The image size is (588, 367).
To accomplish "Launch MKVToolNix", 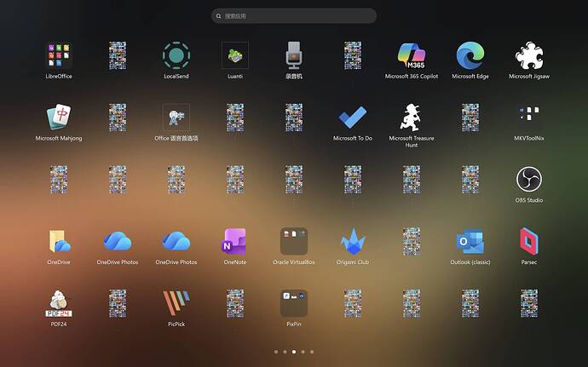I will point(529,118).
